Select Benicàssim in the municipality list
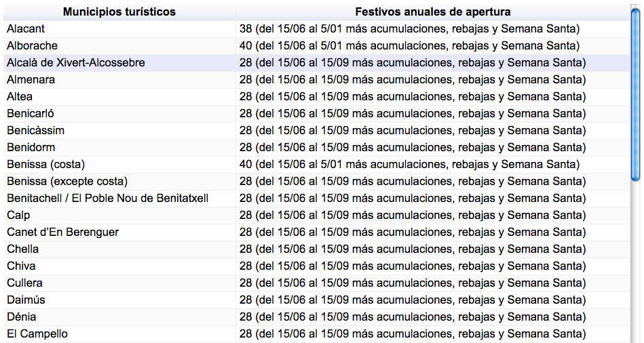This screenshot has width=644, height=343. [x=35, y=130]
